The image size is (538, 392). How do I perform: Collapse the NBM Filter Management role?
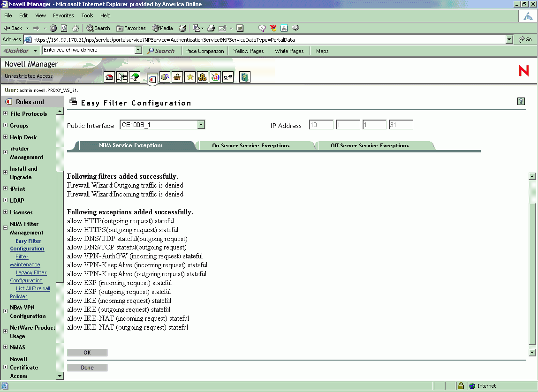[x=6, y=228]
